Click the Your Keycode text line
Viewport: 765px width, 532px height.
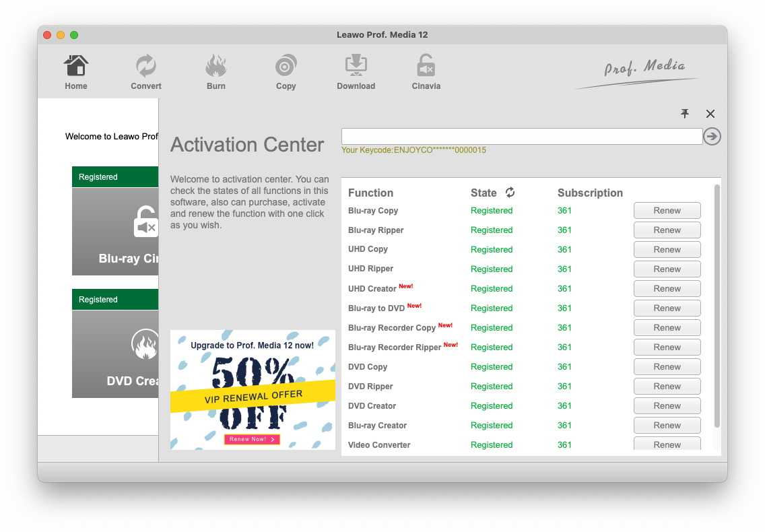[413, 150]
